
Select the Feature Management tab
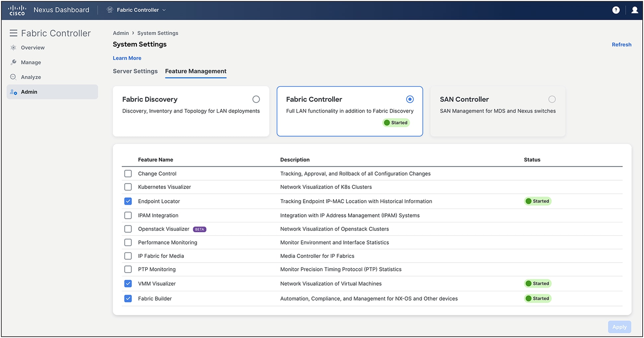tap(196, 71)
